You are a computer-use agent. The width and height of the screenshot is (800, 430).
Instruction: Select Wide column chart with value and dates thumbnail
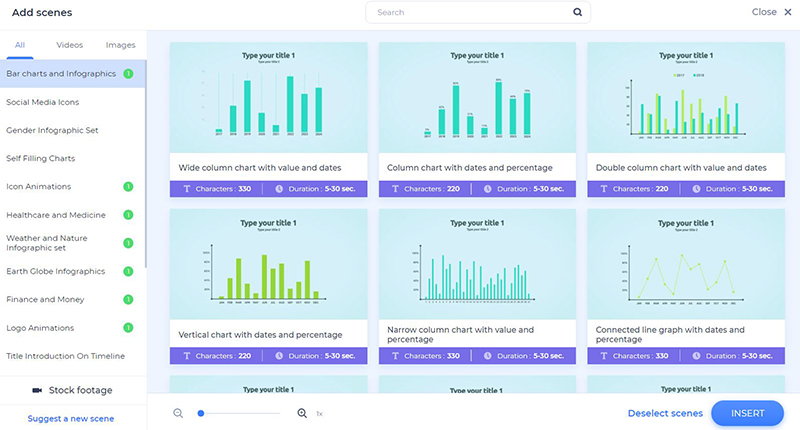[x=268, y=97]
